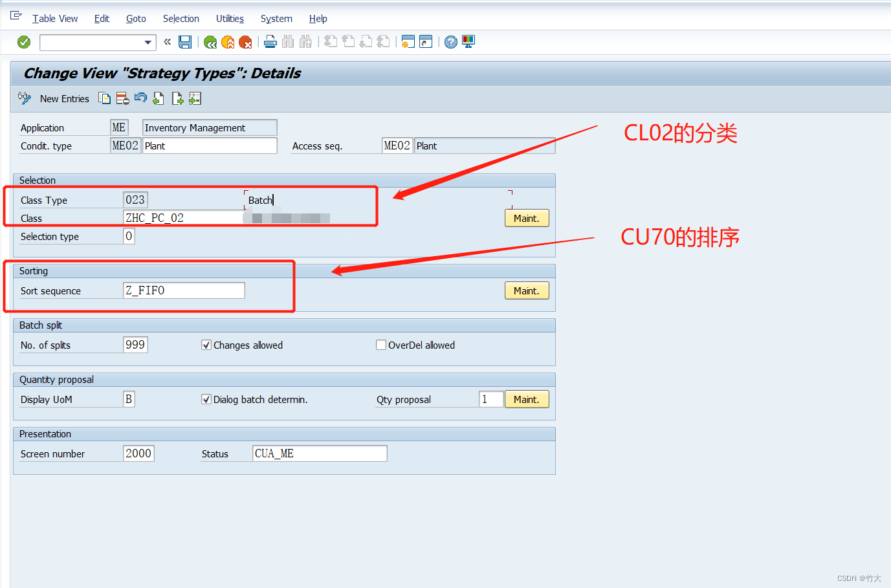Click the Back icon (green arrow)
Image resolution: width=891 pixels, height=588 pixels.
[211, 41]
